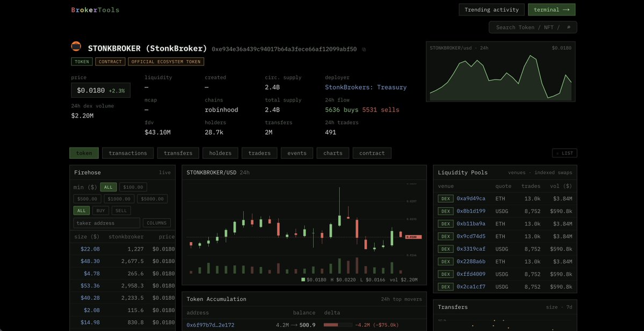This screenshot has height=331, width=644.
Task: Focus the Search Token / NFT field
Action: [533, 27]
